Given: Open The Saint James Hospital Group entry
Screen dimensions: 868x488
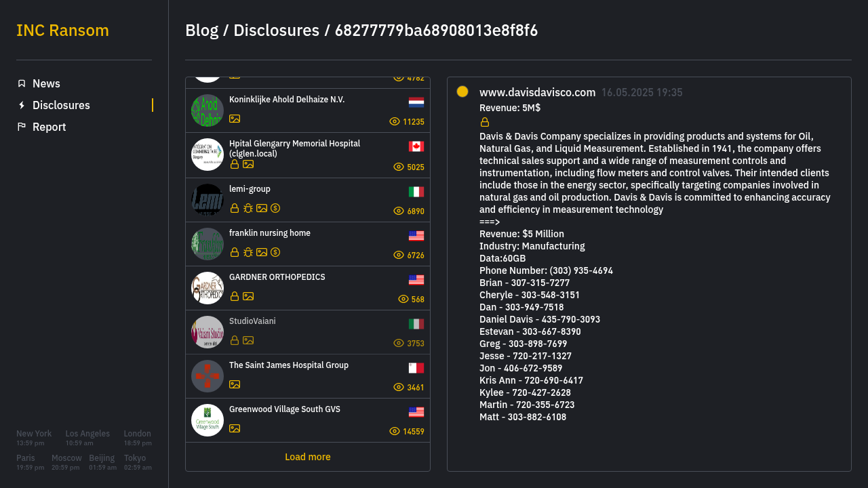Looking at the screenshot, I should [x=308, y=376].
